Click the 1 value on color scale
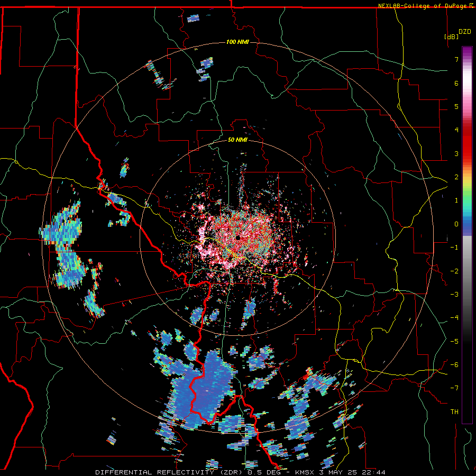The width and height of the screenshot is (476, 476). (456, 200)
